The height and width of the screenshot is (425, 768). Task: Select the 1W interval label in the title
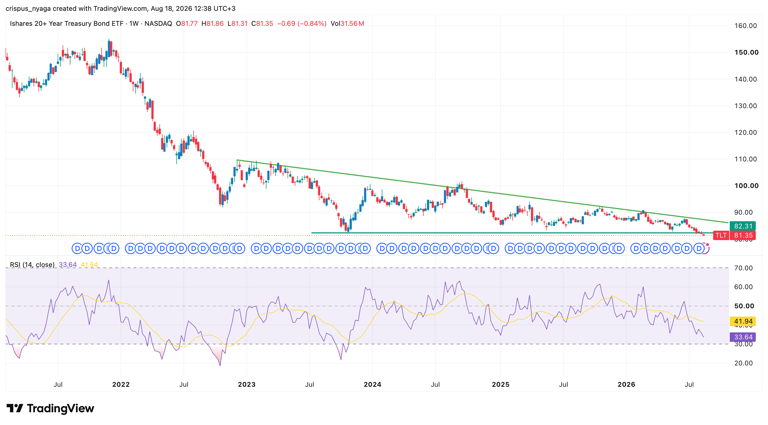(134, 24)
